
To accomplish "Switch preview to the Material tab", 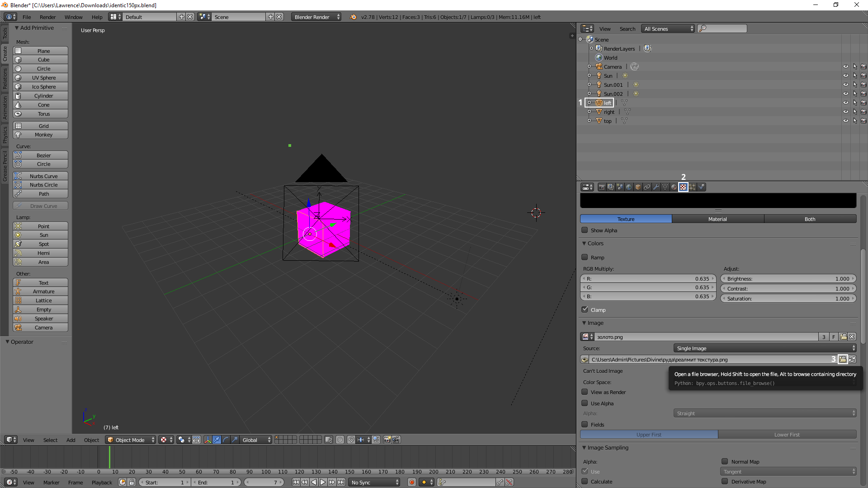I will click(x=717, y=219).
